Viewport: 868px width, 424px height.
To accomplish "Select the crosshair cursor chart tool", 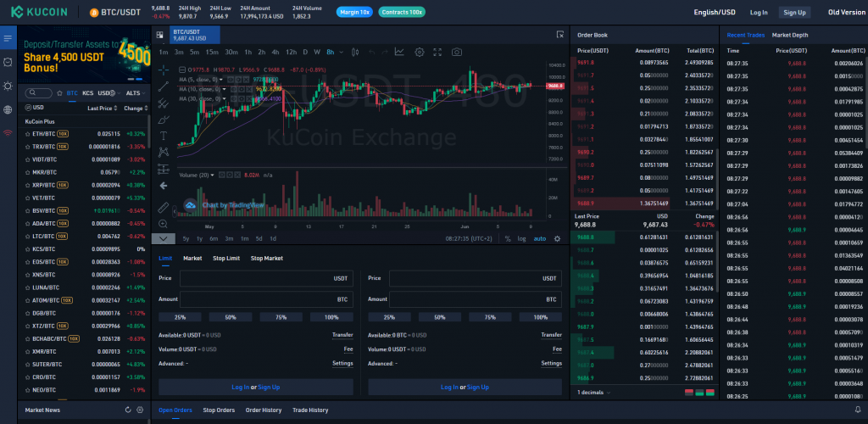I will (164, 70).
